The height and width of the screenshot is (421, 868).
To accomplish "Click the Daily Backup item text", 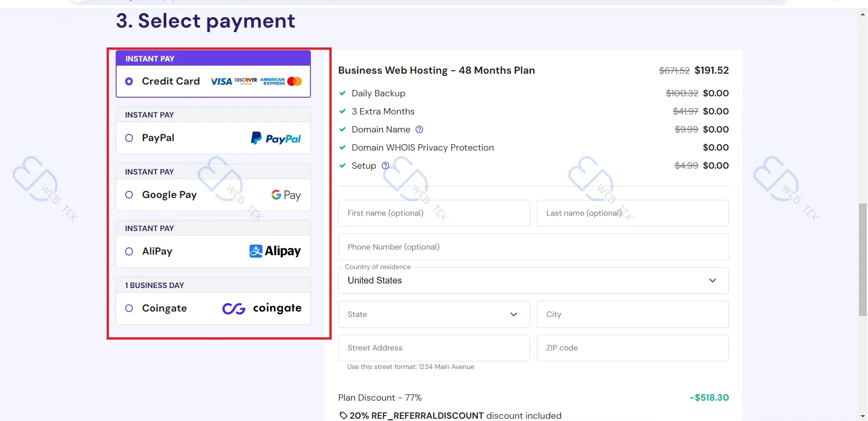I will pyautogui.click(x=379, y=93).
